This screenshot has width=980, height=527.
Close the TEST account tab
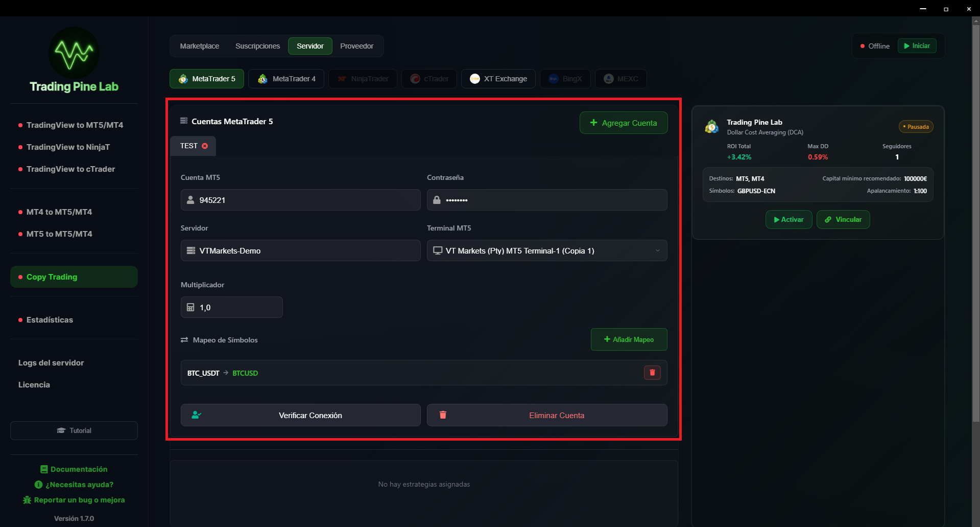[205, 146]
